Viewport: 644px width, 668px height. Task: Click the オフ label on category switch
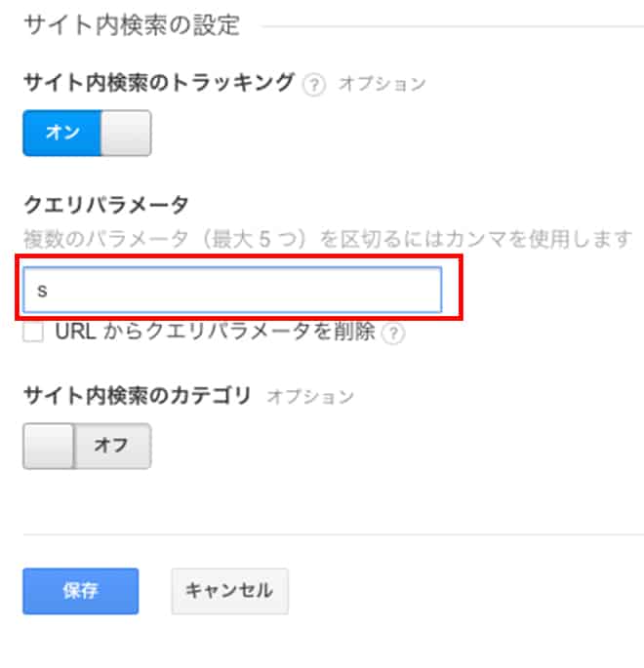point(111,446)
